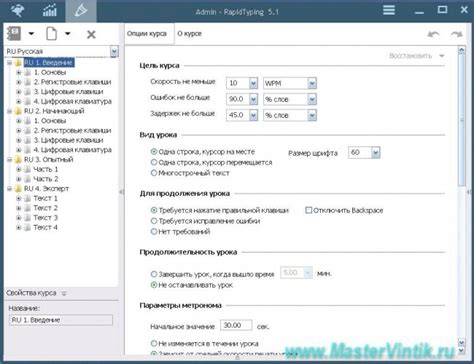Select RU 4. Эксперт course
Screen dimensions: 474x364
[46, 188]
